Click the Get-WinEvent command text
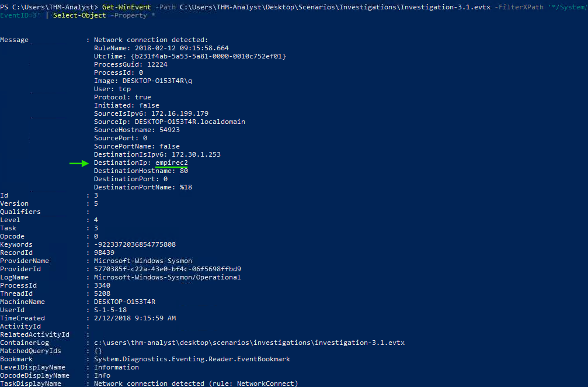Image resolution: width=588 pixels, height=387 pixels. click(x=126, y=7)
